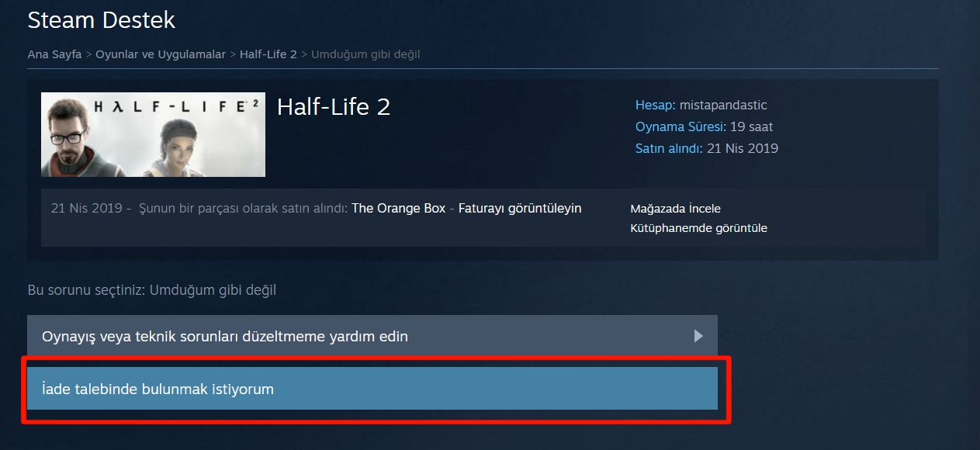This screenshot has height=450, width=980.
Task: Choose 'Oynayış veya teknik sorunları düzeltmeme yardım edin'
Action: 372,336
